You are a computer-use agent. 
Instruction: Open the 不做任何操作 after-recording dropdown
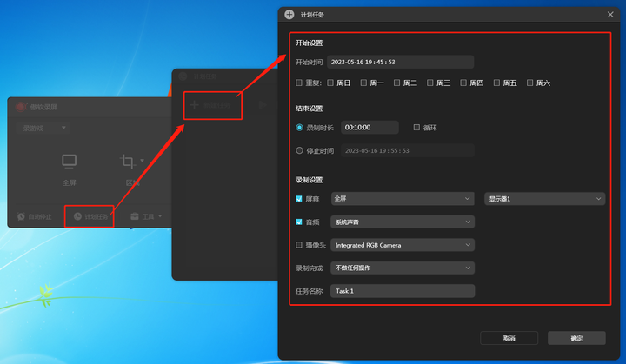[403, 268]
